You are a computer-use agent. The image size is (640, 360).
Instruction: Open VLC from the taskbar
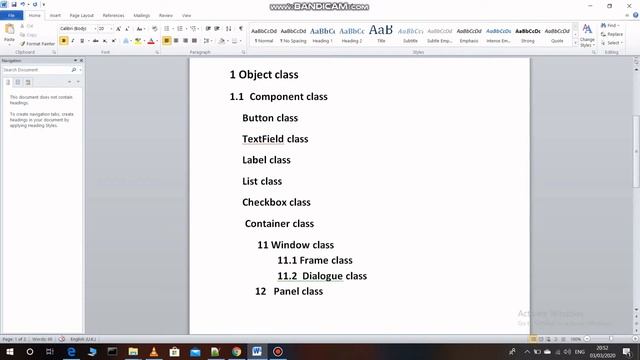[154, 351]
